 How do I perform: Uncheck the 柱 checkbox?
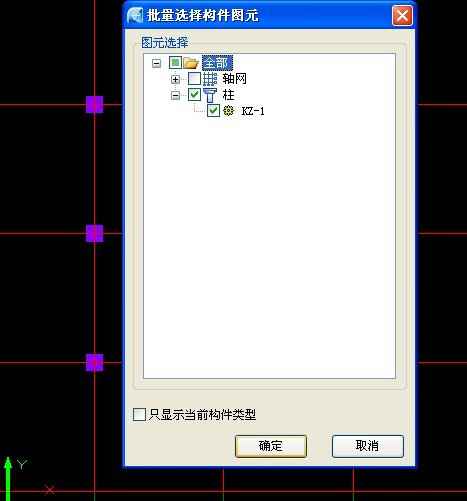194,95
